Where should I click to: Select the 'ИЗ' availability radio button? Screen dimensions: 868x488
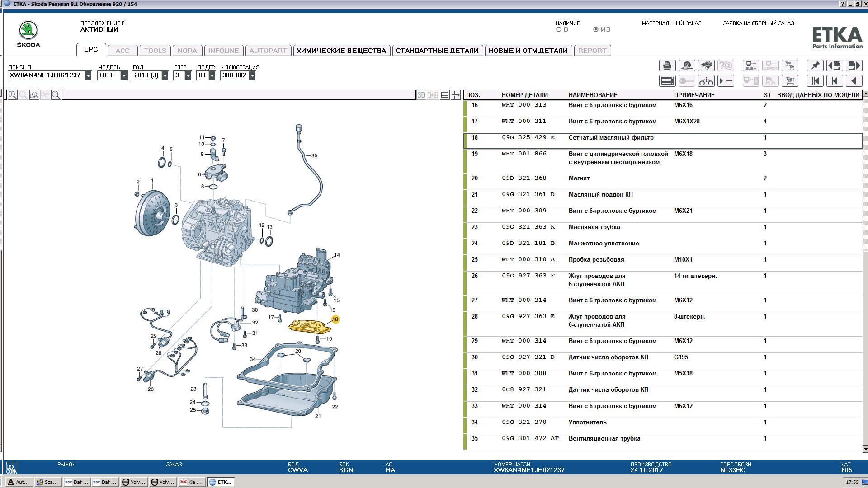click(x=596, y=30)
